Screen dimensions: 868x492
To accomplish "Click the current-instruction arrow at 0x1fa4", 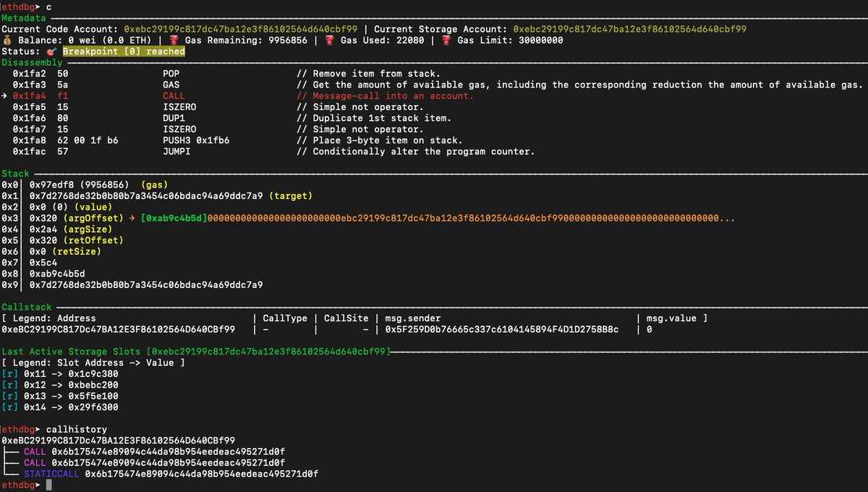I will pyautogui.click(x=5, y=96).
